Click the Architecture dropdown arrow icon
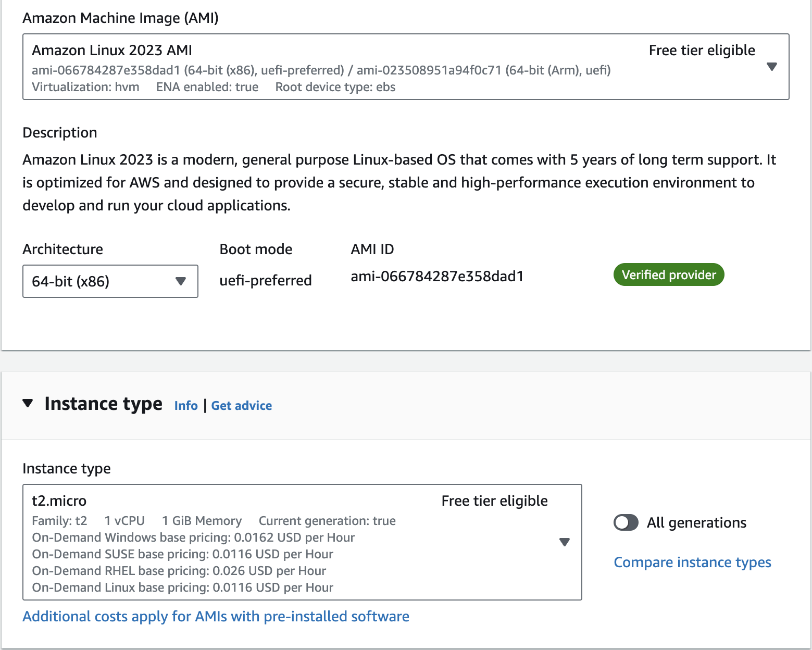 coord(181,281)
